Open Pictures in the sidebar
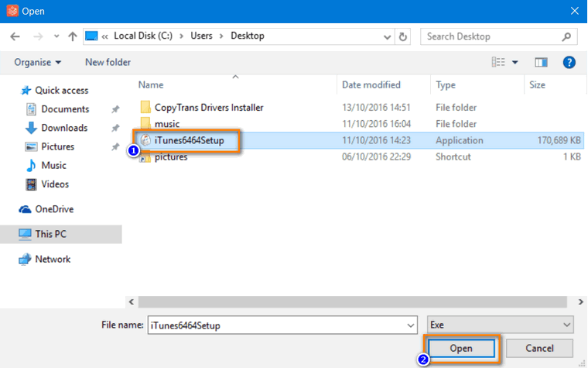Image resolution: width=588 pixels, height=368 pixels. click(x=57, y=147)
